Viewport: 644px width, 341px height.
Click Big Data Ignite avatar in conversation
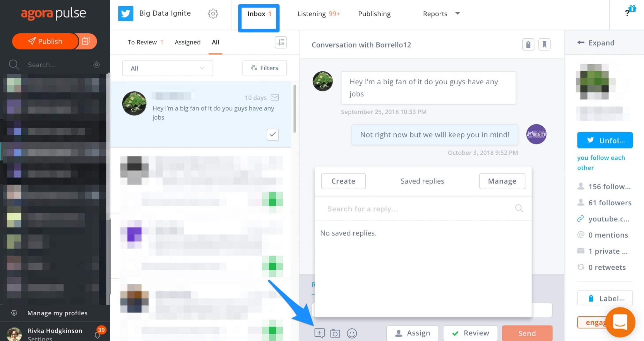pos(536,134)
